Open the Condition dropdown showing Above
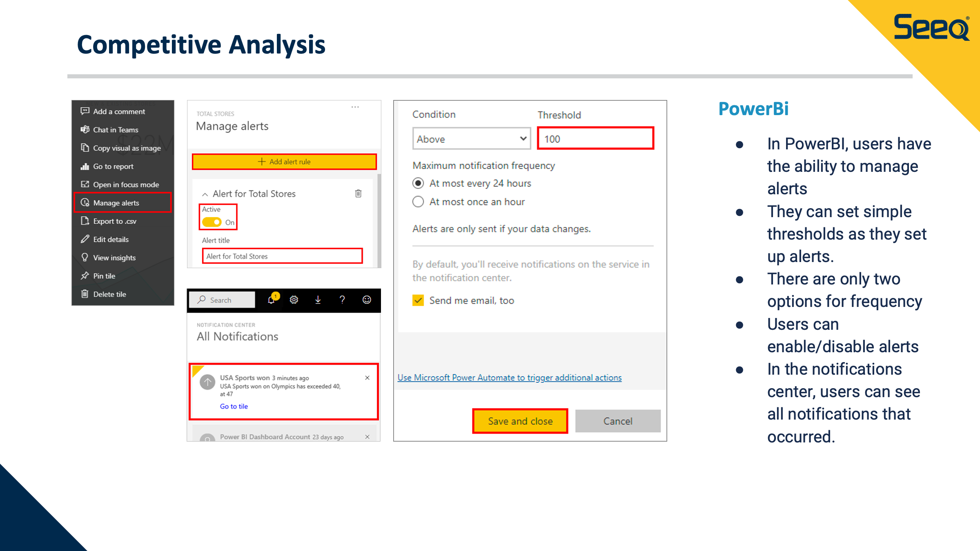The image size is (980, 551). (x=471, y=139)
